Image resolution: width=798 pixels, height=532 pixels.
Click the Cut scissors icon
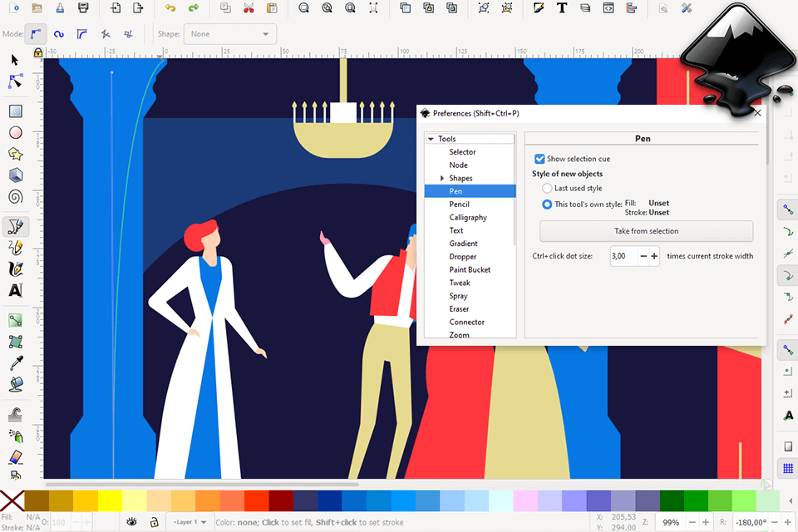tap(249, 8)
